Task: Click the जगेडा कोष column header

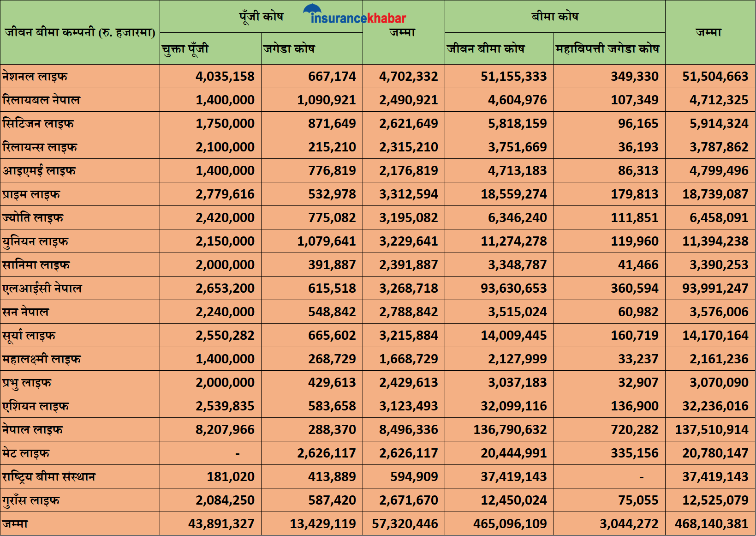Action: (x=289, y=49)
